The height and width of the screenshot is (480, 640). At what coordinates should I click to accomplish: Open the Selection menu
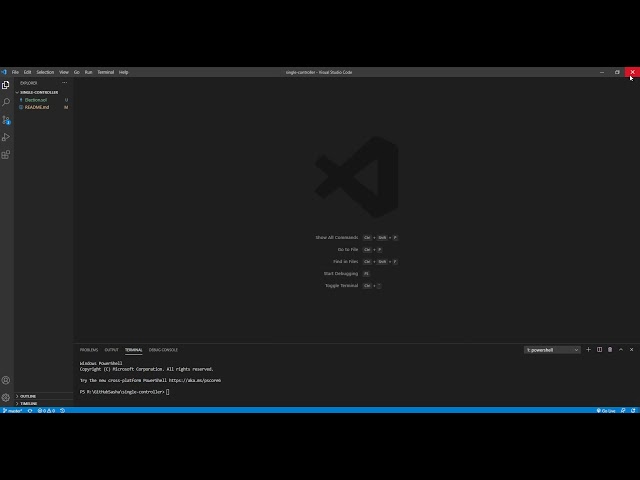[x=45, y=72]
